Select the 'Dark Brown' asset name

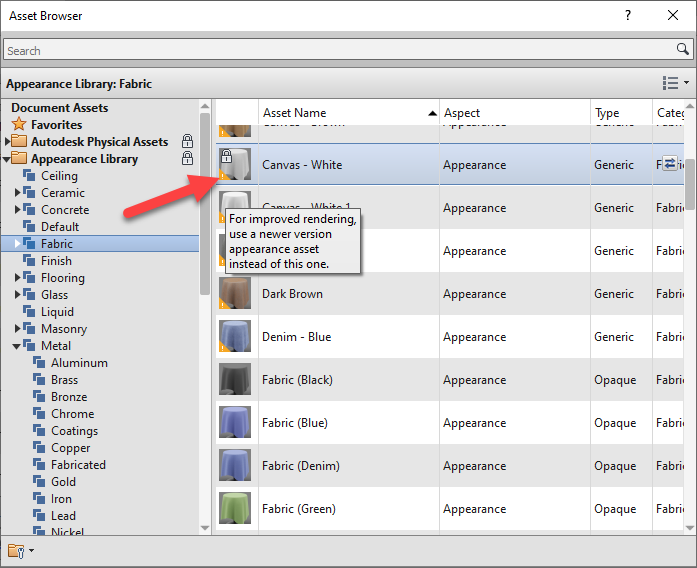pyautogui.click(x=292, y=294)
